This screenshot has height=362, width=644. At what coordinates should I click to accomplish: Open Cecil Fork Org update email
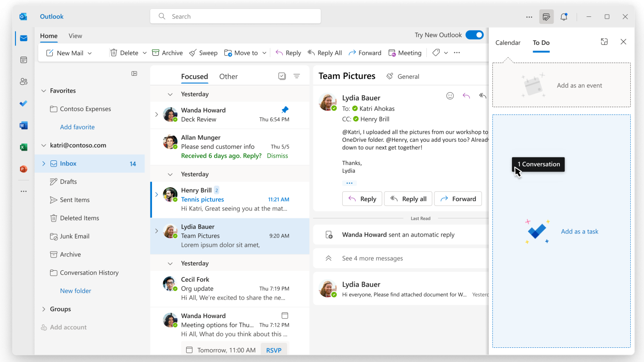230,288
